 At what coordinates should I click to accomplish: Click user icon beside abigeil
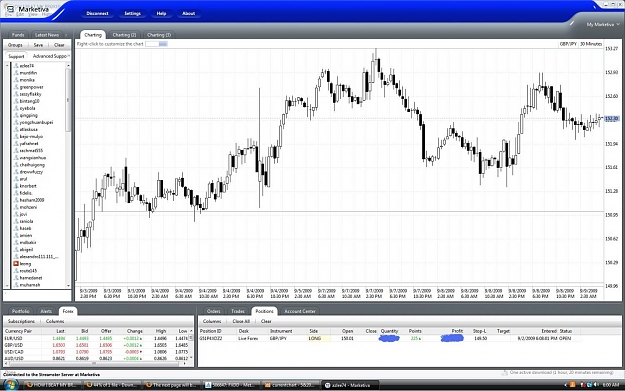(16, 250)
